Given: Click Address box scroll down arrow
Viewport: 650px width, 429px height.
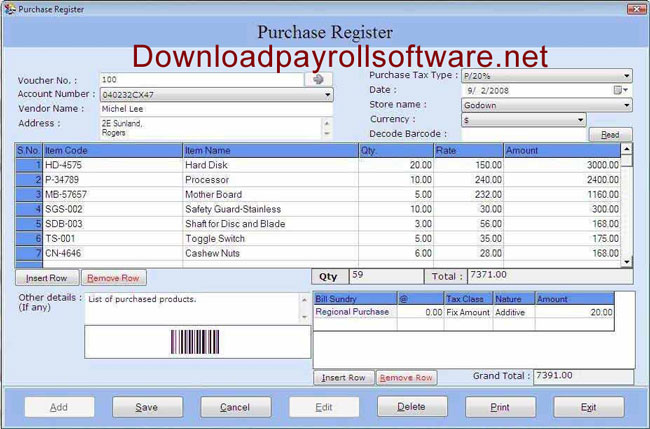Looking at the screenshot, I should pos(327,133).
